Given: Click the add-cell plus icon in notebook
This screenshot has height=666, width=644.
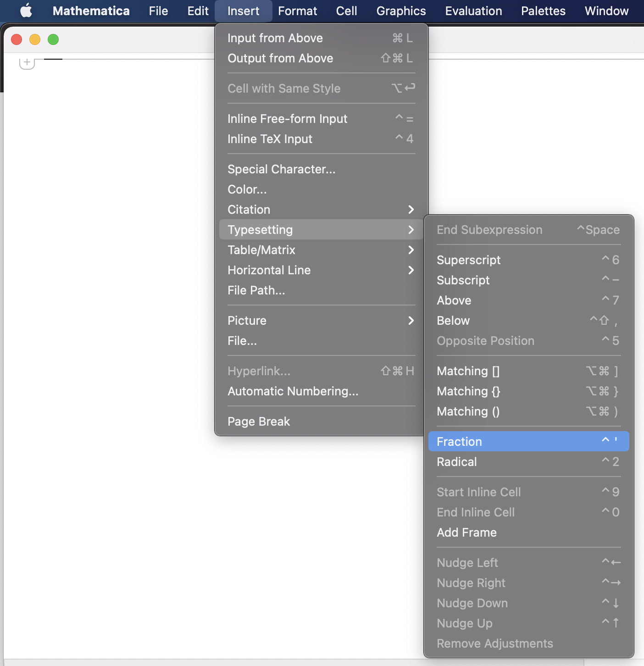Looking at the screenshot, I should click(27, 62).
